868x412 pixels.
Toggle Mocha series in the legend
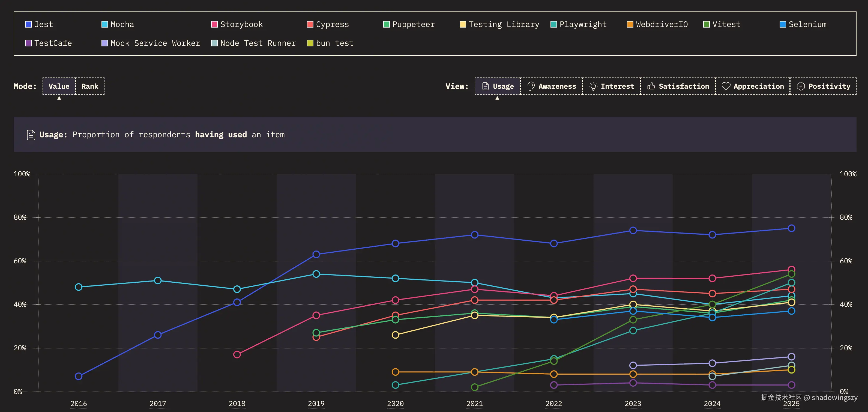point(105,24)
